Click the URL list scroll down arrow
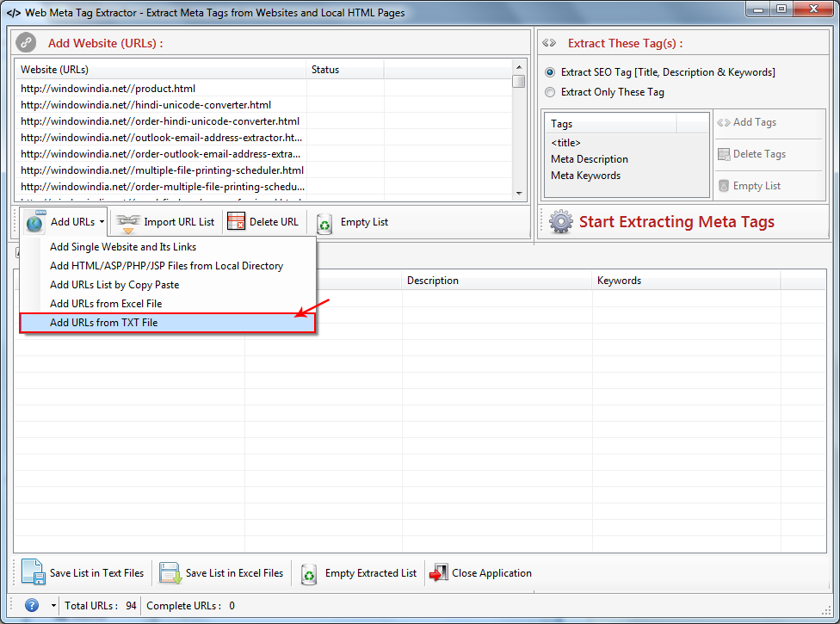This screenshot has width=840, height=624. (519, 194)
